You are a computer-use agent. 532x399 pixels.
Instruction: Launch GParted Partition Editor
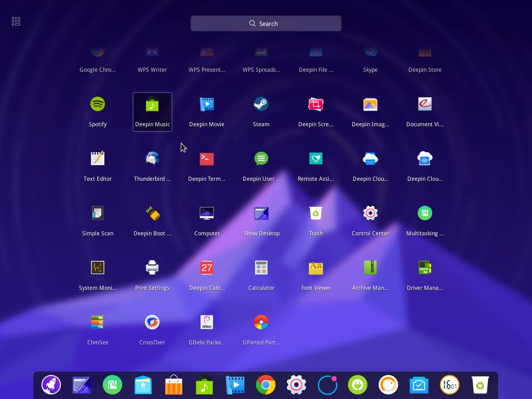tap(261, 322)
